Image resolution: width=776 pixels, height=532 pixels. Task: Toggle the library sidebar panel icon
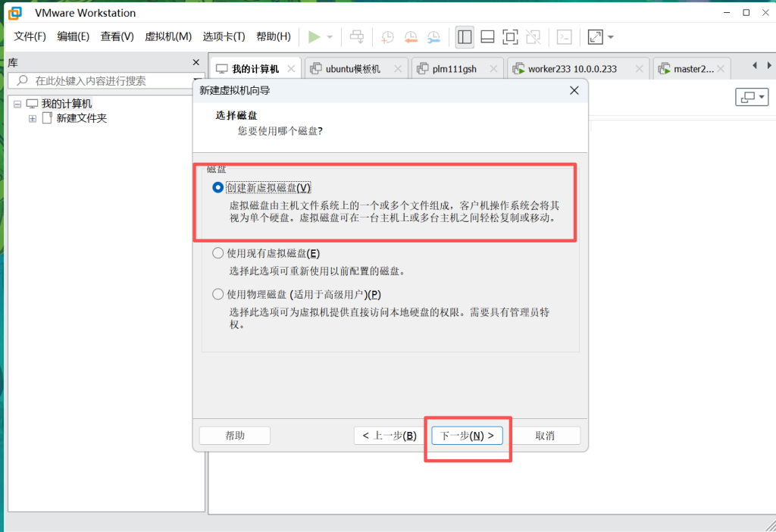pyautogui.click(x=465, y=36)
